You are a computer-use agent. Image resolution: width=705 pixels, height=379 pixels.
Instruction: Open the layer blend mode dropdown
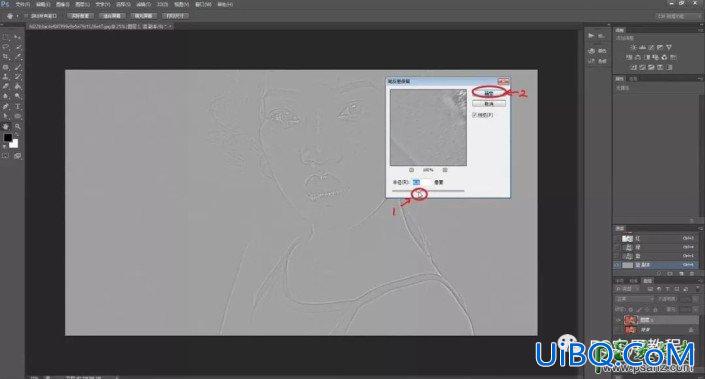(x=634, y=299)
